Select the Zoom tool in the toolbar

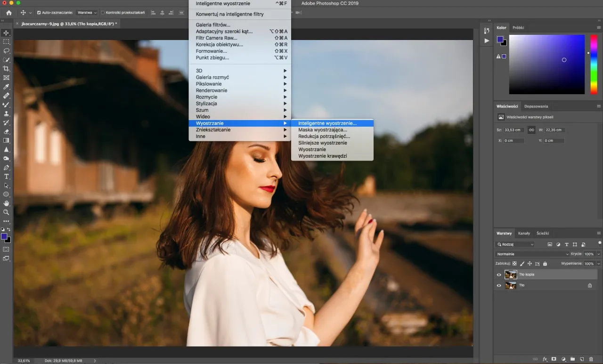pos(6,212)
